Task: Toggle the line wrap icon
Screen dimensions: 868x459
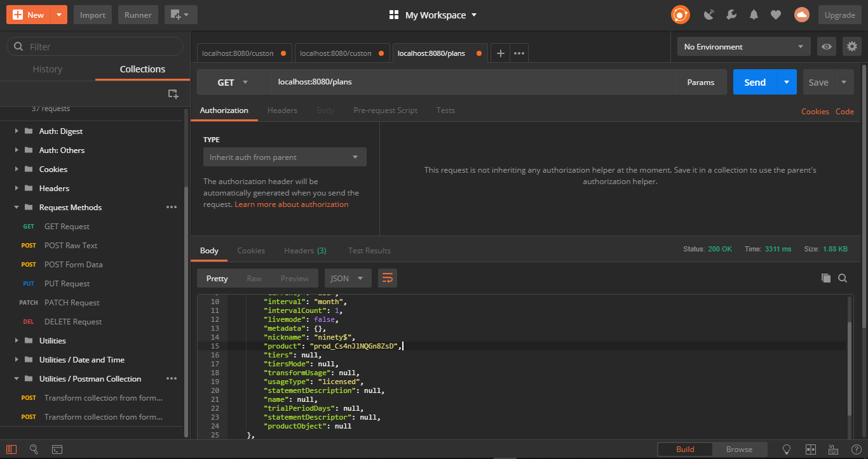Action: pyautogui.click(x=388, y=278)
